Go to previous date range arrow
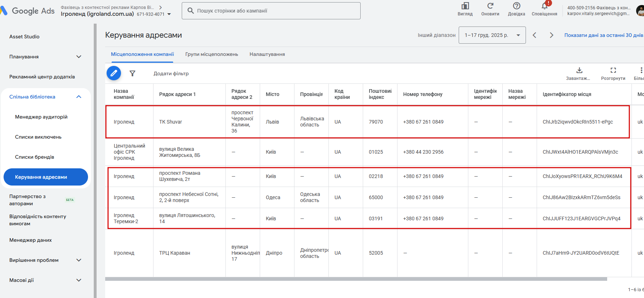Viewport: 644px width, 298px height. pos(535,35)
